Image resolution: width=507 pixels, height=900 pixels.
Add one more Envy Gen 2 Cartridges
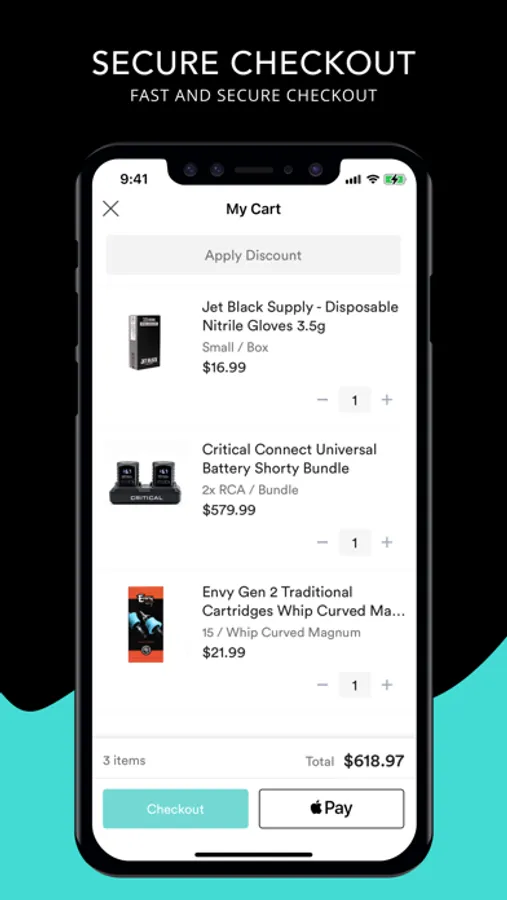click(387, 685)
